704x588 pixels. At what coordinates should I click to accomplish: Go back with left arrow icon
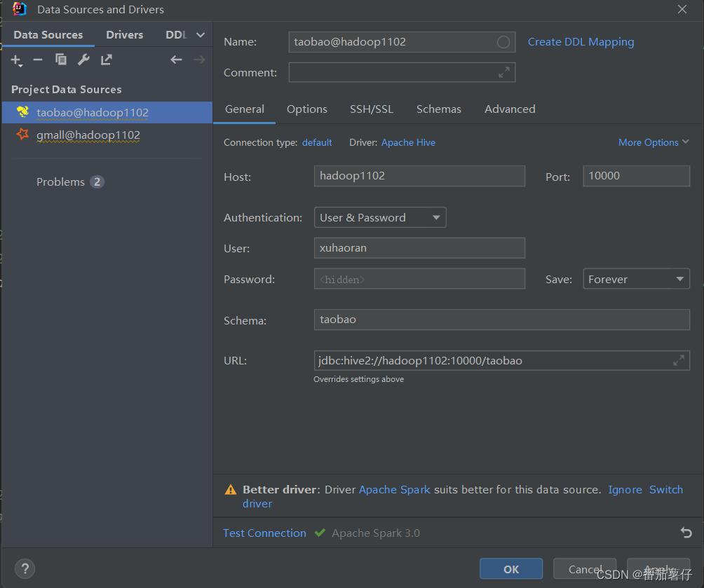click(x=176, y=60)
